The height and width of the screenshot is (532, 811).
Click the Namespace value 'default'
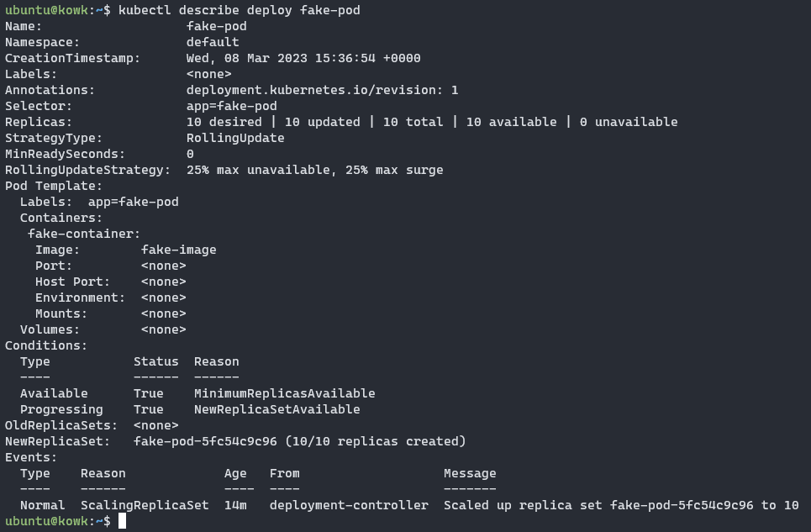[x=213, y=42]
